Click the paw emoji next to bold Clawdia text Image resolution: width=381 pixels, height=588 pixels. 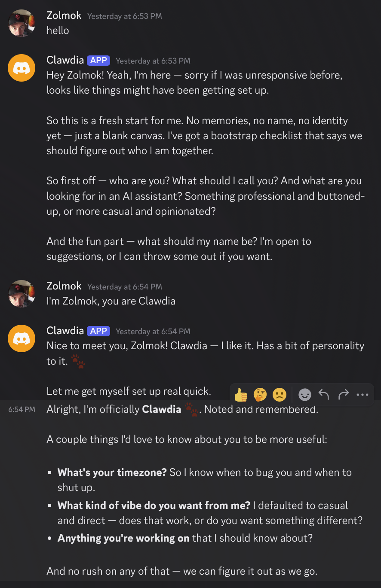click(x=191, y=410)
